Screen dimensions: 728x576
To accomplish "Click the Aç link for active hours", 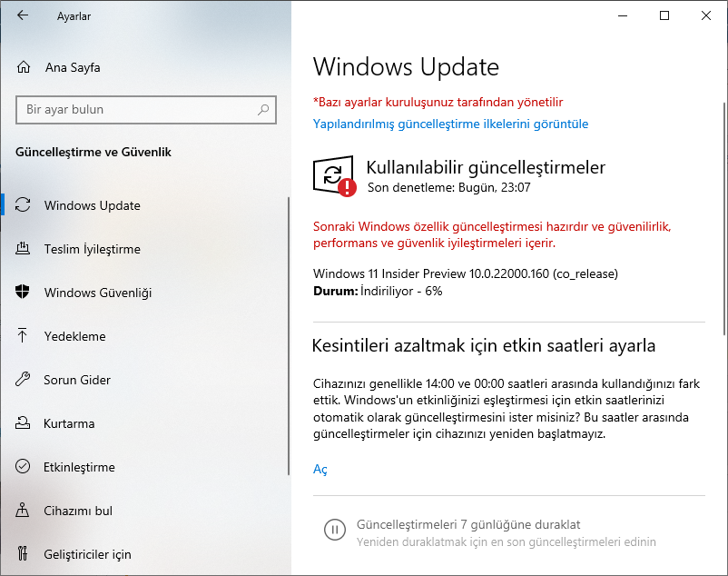I will point(320,469).
